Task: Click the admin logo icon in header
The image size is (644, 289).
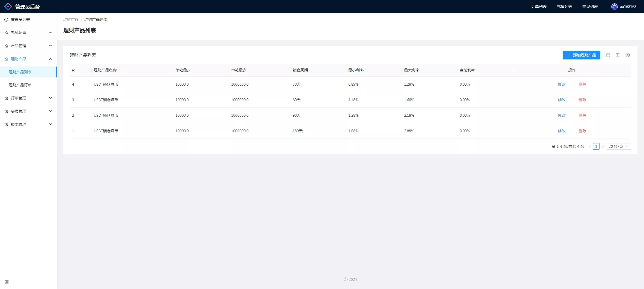Action: point(8,7)
